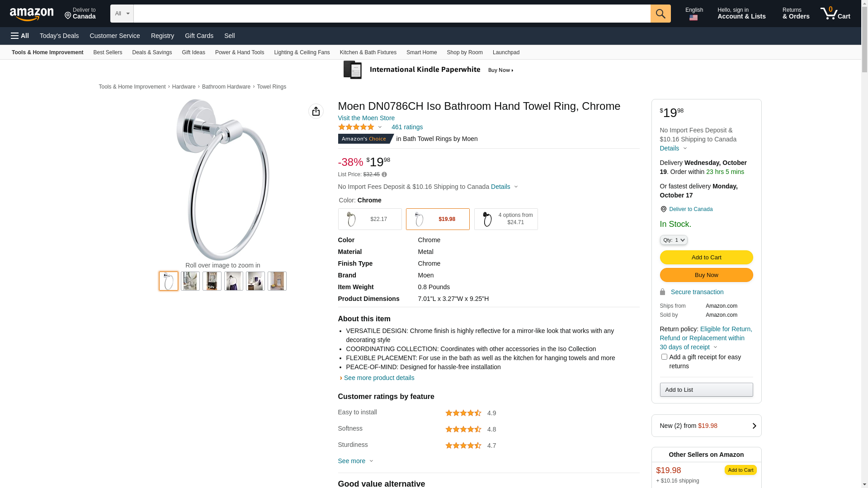The height and width of the screenshot is (488, 868).
Task: Open the All hamburger menu
Action: [20, 36]
